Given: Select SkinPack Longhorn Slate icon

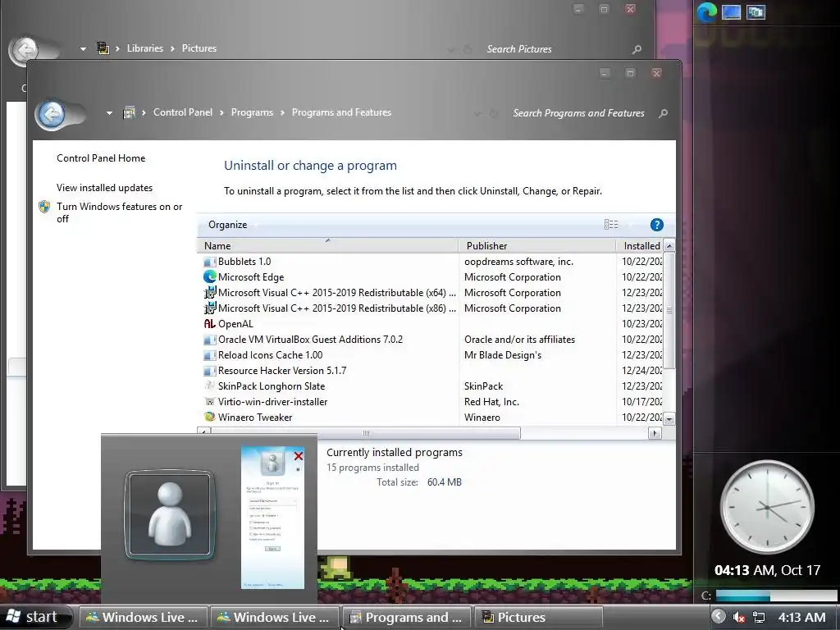Looking at the screenshot, I should [209, 386].
